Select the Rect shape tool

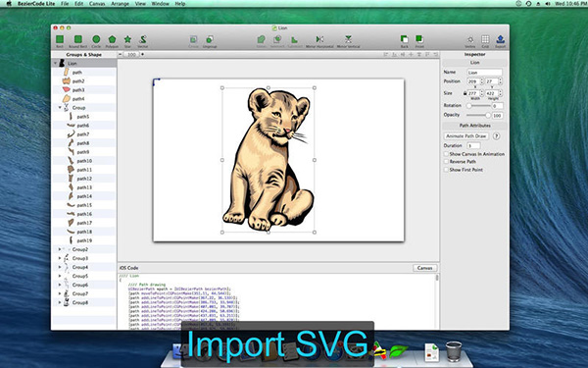60,39
